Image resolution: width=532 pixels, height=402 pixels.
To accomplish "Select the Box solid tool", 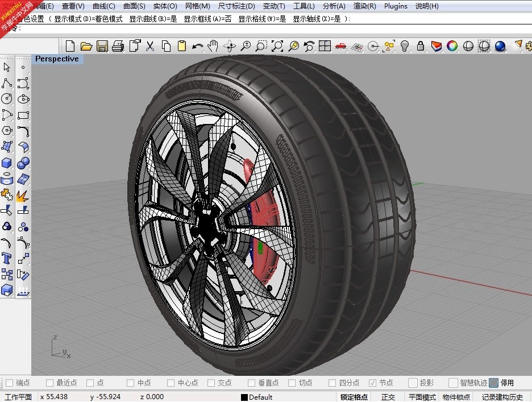I will [7, 163].
